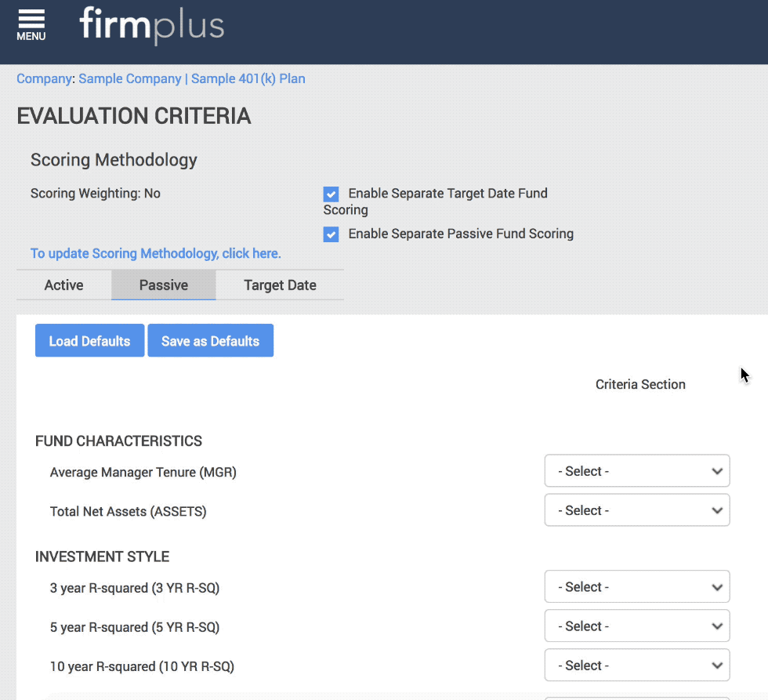Click the Save as Defaults button
The height and width of the screenshot is (700, 768).
click(x=211, y=340)
